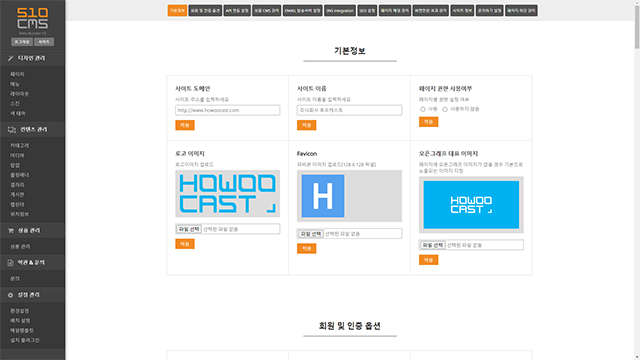Select the 사용하지 않음 radio option
Screen dimensions: 640x360
pyautogui.click(x=445, y=109)
